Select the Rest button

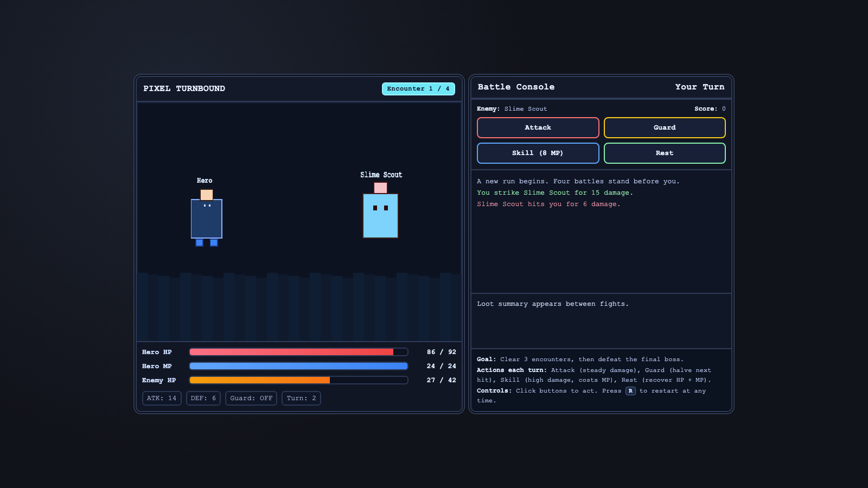(x=665, y=153)
